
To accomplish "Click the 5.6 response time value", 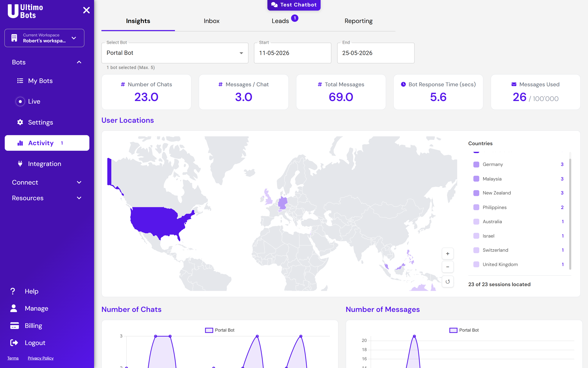I will 438,97.
